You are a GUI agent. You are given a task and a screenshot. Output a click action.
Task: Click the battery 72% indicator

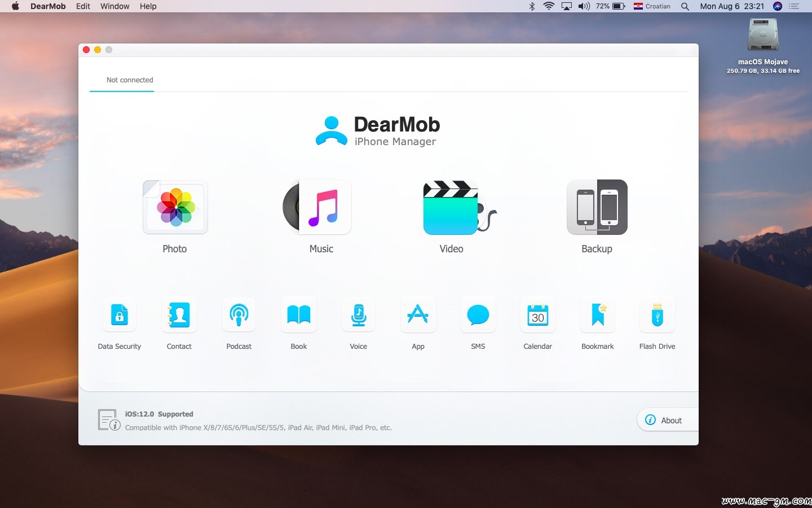(611, 6)
